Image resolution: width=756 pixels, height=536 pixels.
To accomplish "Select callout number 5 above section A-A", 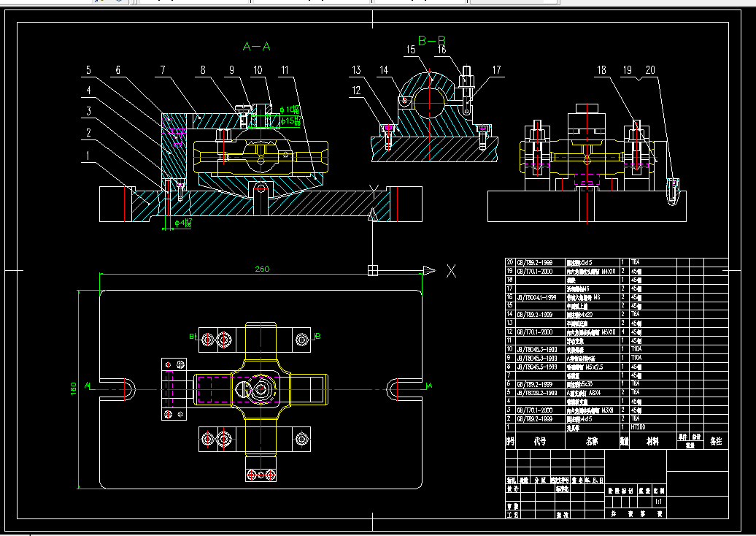I will pyautogui.click(x=88, y=70).
